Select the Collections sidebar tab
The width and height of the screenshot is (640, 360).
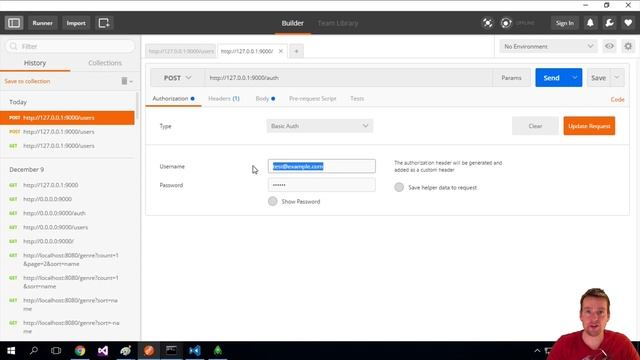pyautogui.click(x=105, y=63)
